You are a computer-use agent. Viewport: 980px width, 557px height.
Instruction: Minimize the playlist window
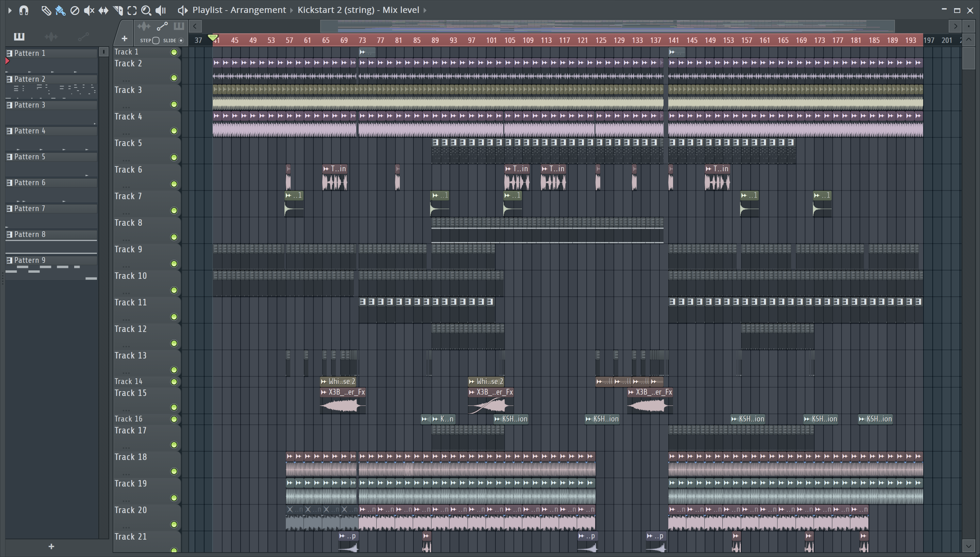(x=944, y=9)
